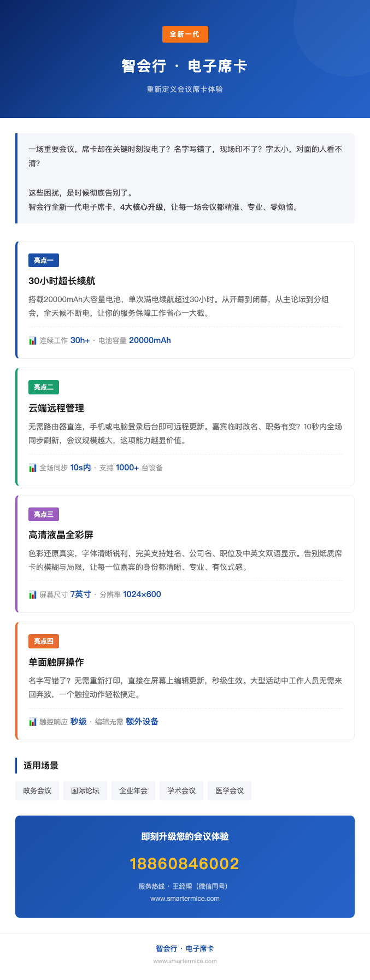
Task: Click the orange 全新一代 badge
Action: click(185, 34)
